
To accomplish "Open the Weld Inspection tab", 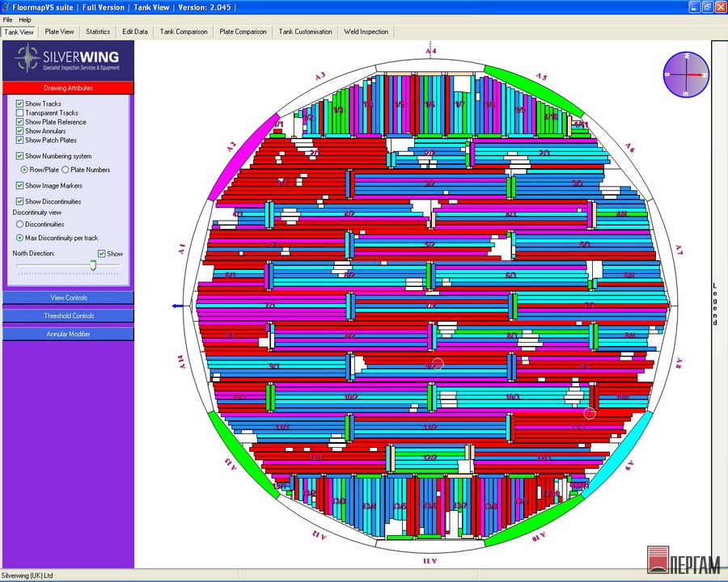I will coord(366,32).
